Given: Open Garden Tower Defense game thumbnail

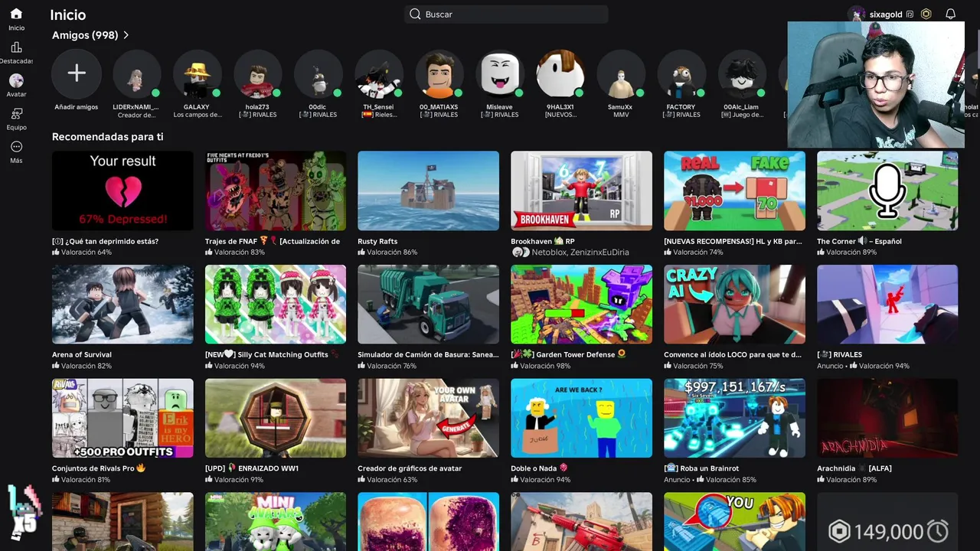Looking at the screenshot, I should coord(581,304).
